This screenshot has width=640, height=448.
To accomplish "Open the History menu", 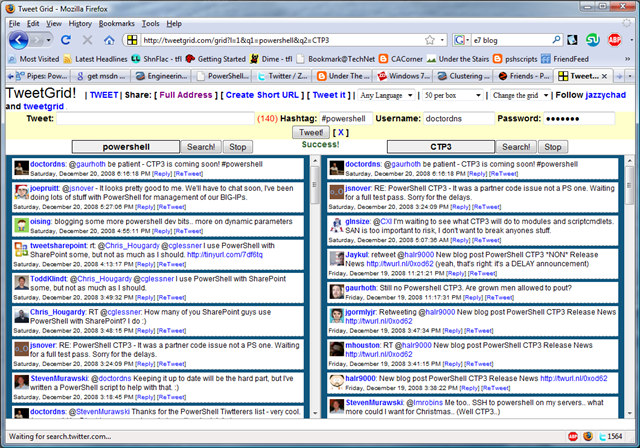I will click(x=80, y=24).
